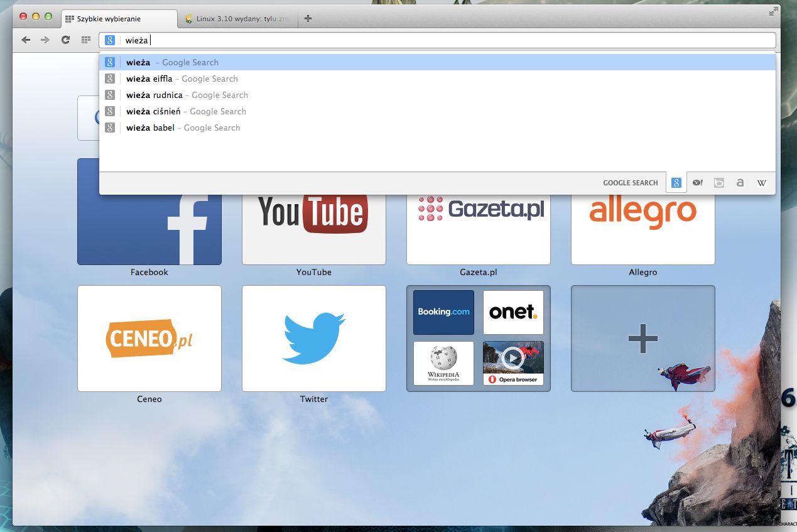Click the Gazeta.pl label under its tile
The height and width of the screenshot is (532, 797).
click(x=479, y=272)
